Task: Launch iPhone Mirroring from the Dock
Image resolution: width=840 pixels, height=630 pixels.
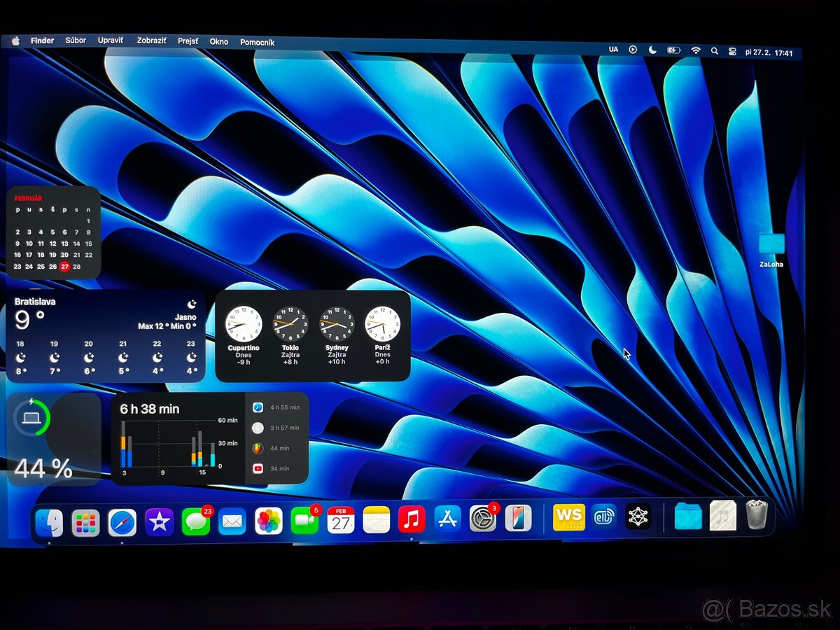Action: [x=518, y=520]
